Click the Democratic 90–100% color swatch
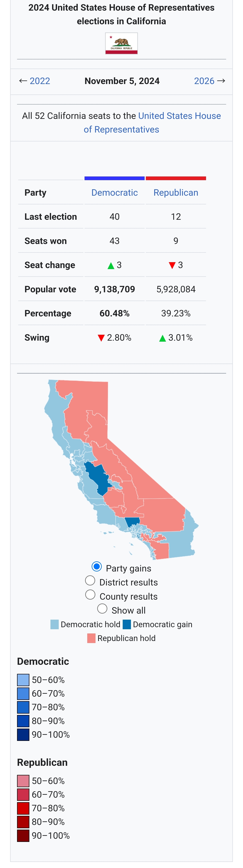This screenshot has width=243, height=868. pos(23,735)
